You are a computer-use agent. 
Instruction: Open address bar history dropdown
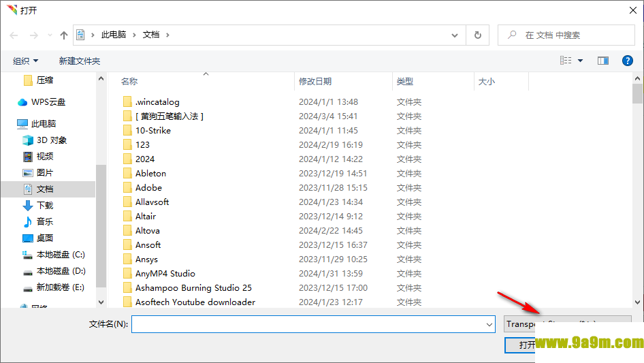[x=455, y=35]
